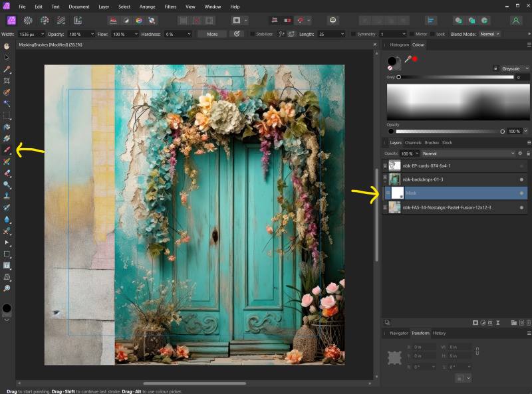Apply Auto Contrast from the toolbar
532x394 pixels.
click(126, 21)
